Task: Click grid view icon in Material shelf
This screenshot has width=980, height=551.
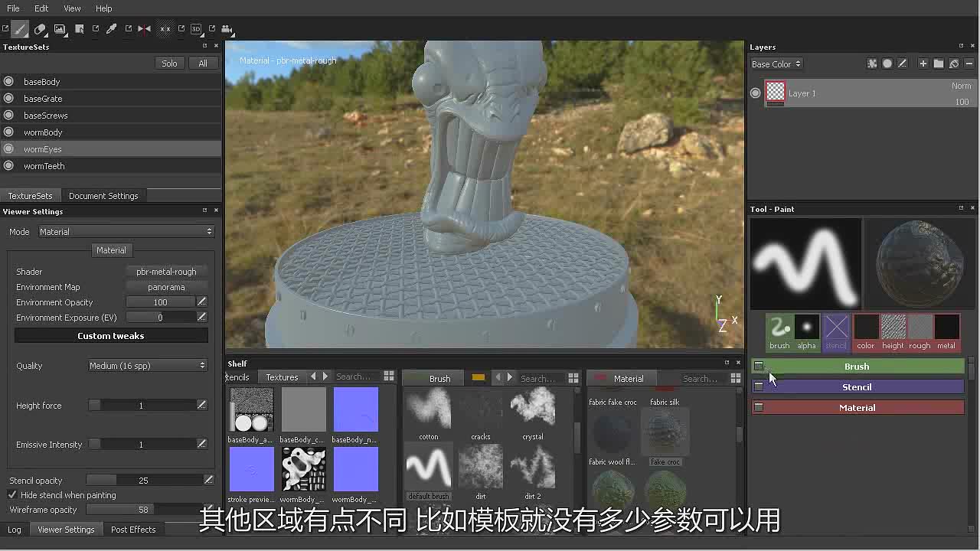Action: 736,378
